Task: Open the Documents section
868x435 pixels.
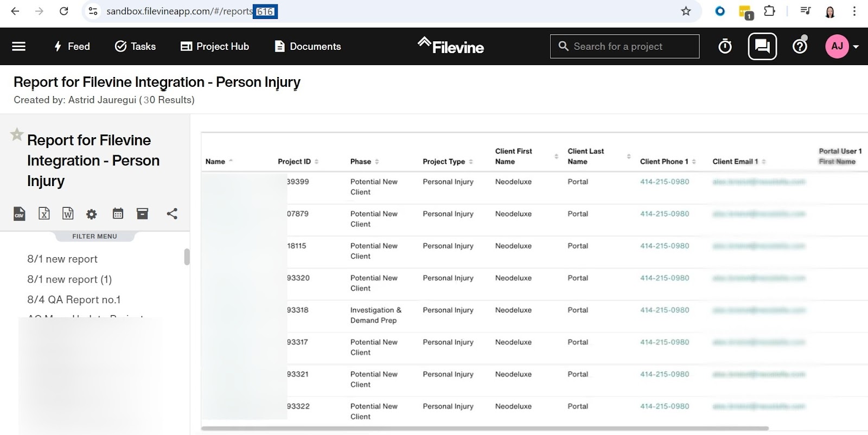Action: click(x=308, y=47)
